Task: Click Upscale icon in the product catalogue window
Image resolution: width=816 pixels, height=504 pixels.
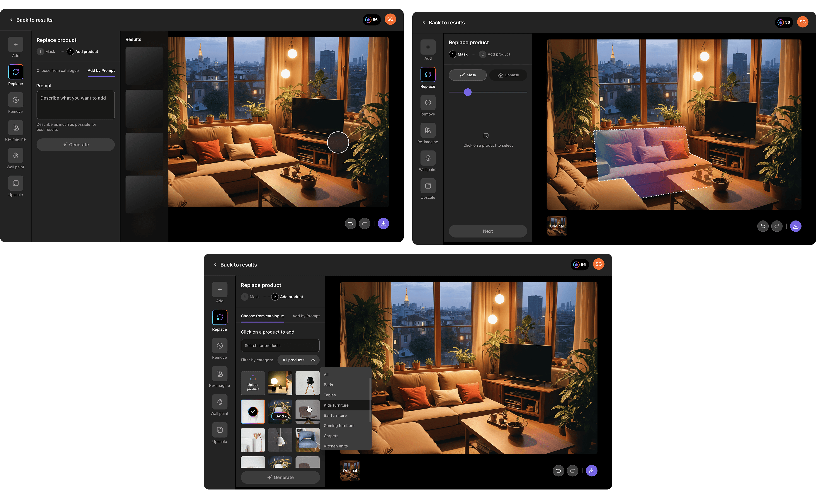Action: 220,430
